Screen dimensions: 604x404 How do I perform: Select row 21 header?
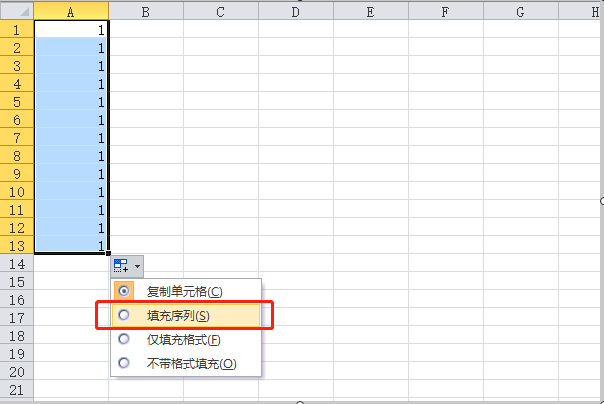[x=17, y=389]
